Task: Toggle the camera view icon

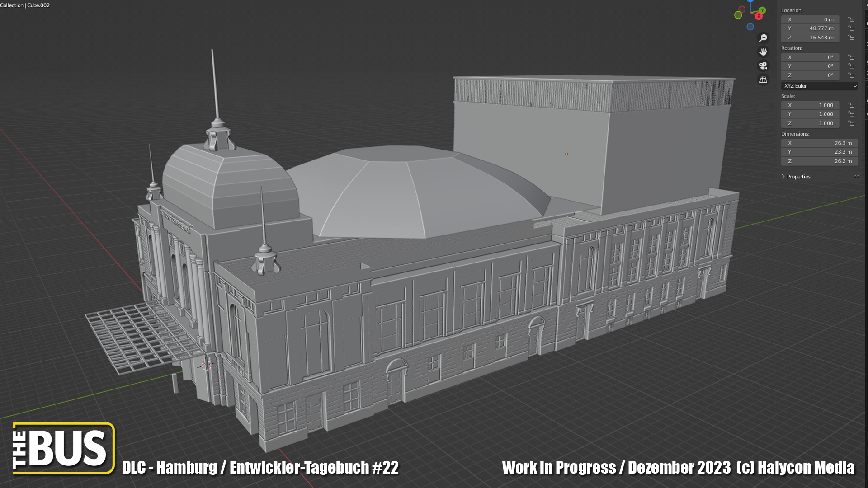Action: pyautogui.click(x=763, y=66)
